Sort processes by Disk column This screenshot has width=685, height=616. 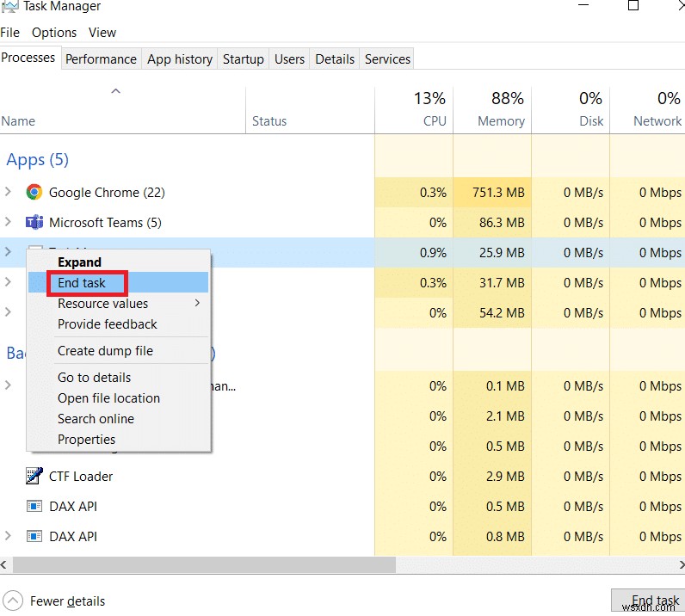click(x=571, y=109)
